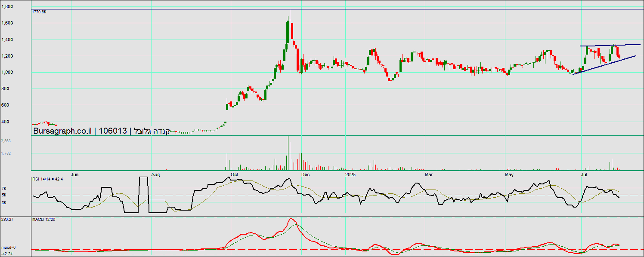This screenshot has width=644, height=257.
Task: Click the RSI 50 level label
Action: [x=4, y=195]
